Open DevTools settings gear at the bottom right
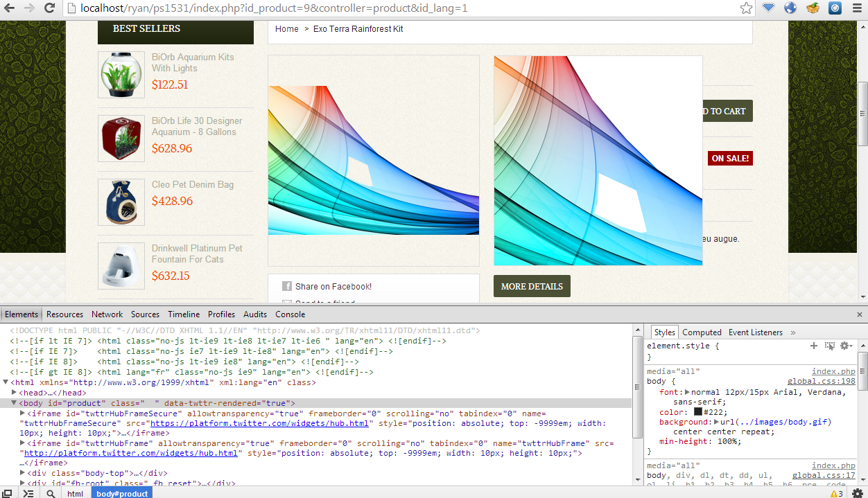868x498 pixels. [x=858, y=493]
